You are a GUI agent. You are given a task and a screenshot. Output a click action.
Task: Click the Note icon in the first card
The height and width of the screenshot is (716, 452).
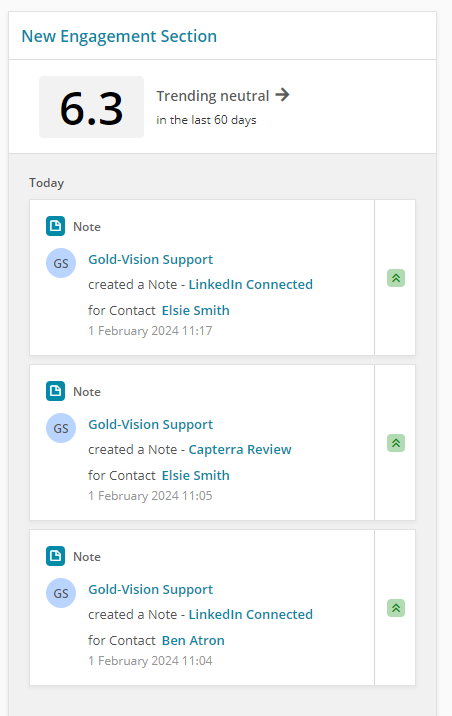tap(55, 226)
